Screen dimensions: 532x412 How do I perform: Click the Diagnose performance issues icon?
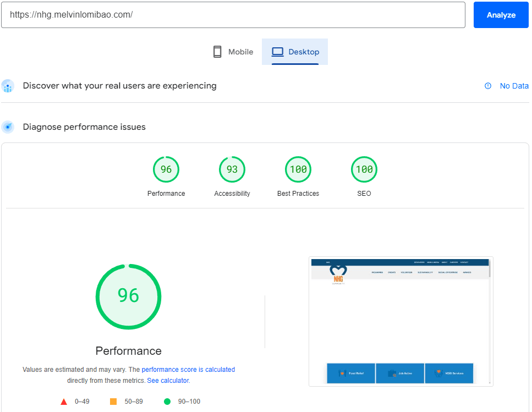click(x=8, y=127)
